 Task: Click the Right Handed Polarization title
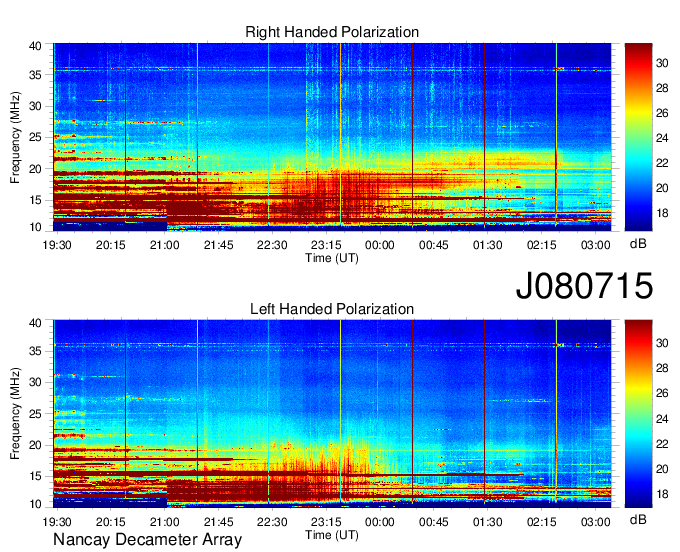point(332,32)
